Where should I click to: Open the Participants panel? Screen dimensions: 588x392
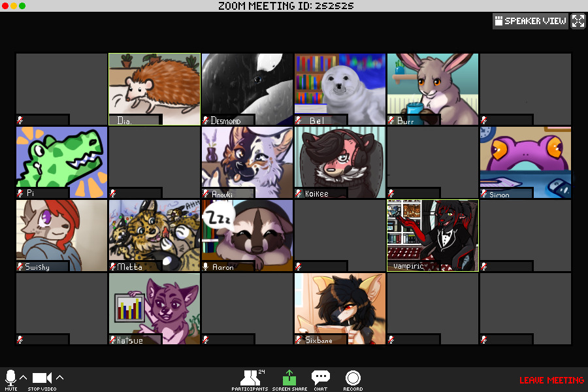pos(250,378)
